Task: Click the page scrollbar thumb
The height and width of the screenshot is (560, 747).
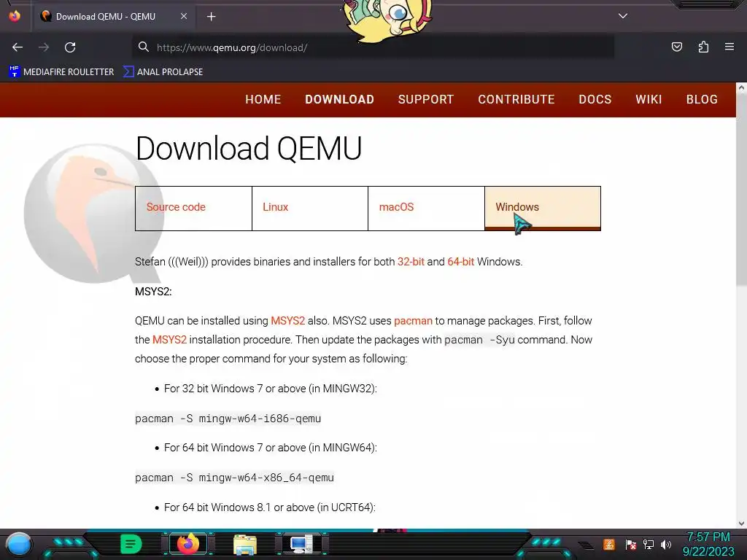Action: click(x=741, y=190)
